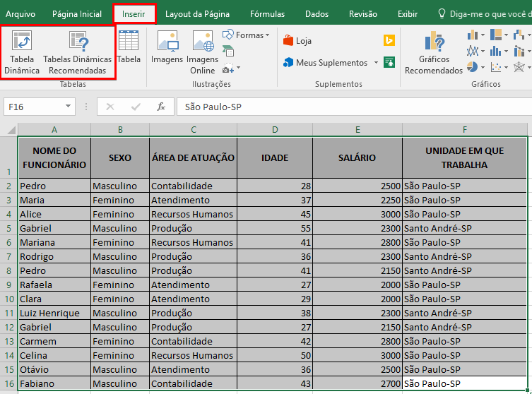
Task: Insert a waterfall or stock chart
Action: (519, 35)
